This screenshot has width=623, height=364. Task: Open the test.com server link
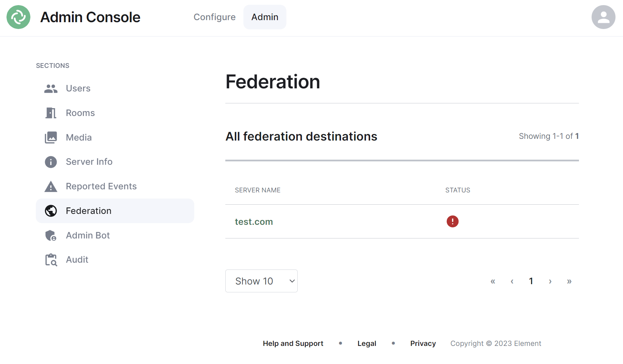click(254, 222)
